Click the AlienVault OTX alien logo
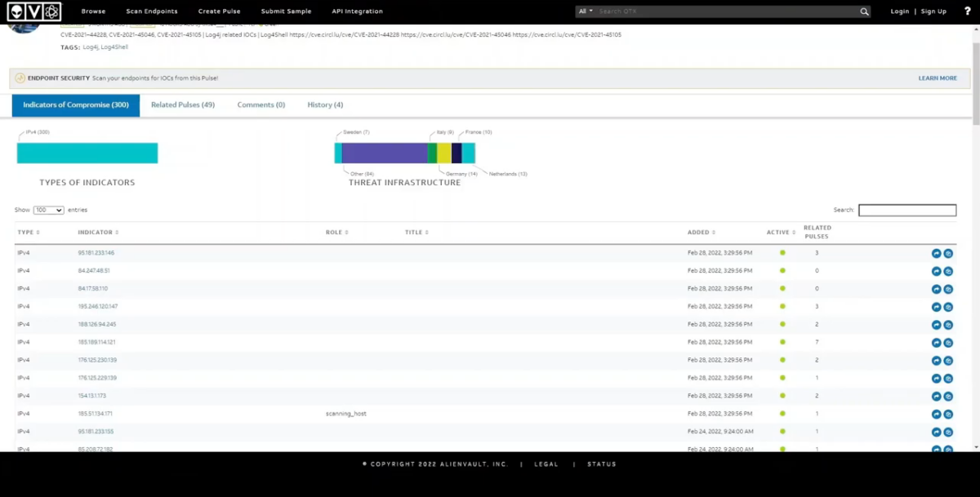Viewport: 980px width, 497px height. [16, 11]
